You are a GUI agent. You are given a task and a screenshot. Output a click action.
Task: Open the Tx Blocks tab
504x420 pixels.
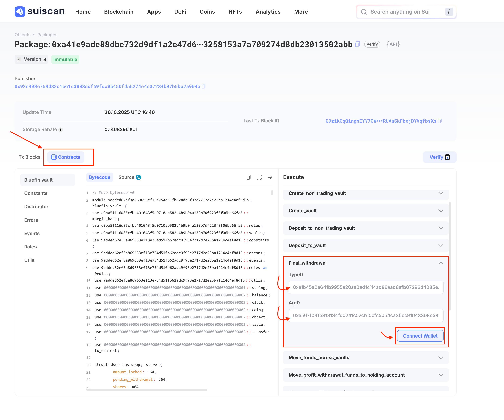pyautogui.click(x=29, y=157)
